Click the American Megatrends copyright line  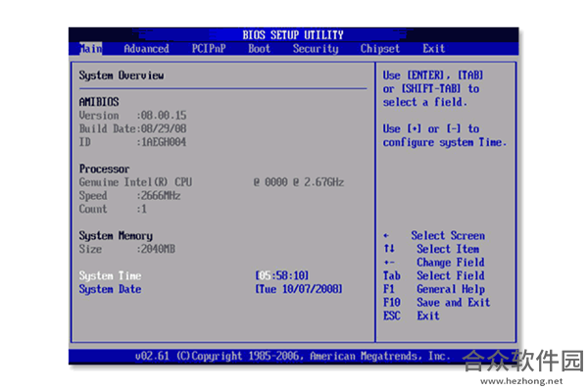(x=293, y=356)
